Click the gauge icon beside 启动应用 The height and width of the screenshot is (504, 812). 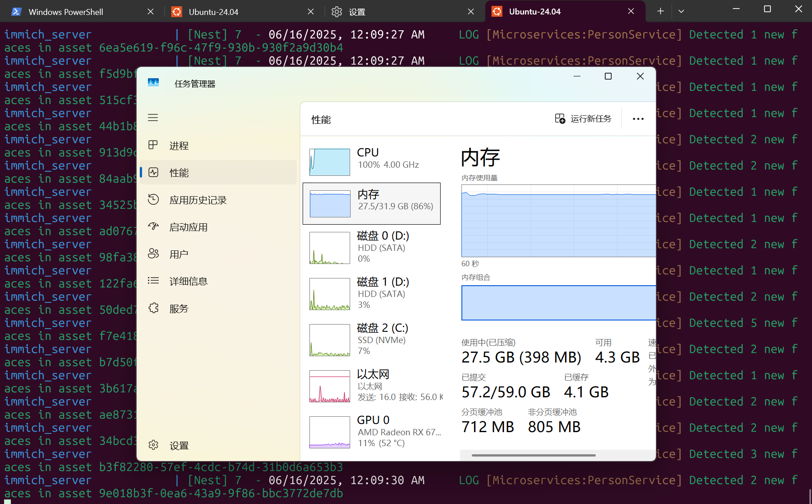(153, 226)
